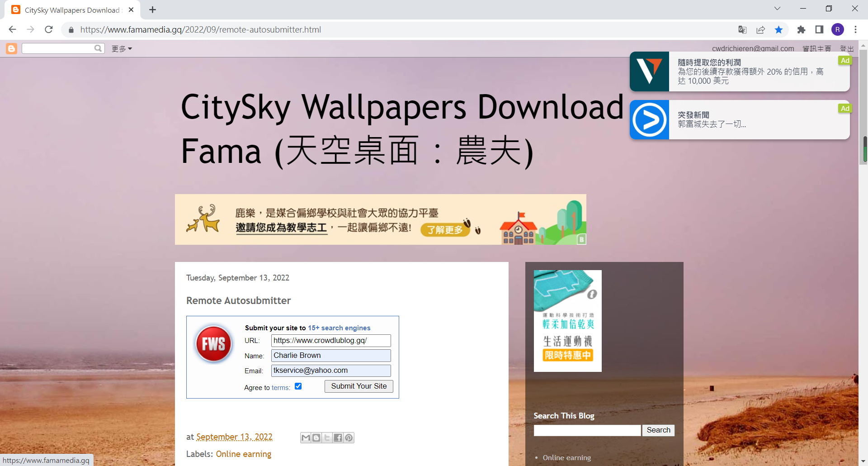Share this page icon
Screen dimensions: 868x466
click(x=761, y=30)
